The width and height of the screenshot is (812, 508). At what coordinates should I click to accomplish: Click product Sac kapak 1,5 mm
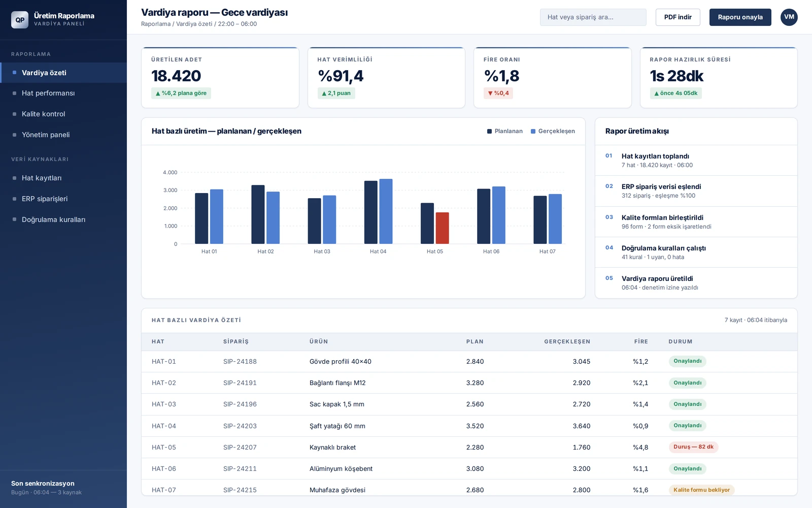tap(337, 404)
